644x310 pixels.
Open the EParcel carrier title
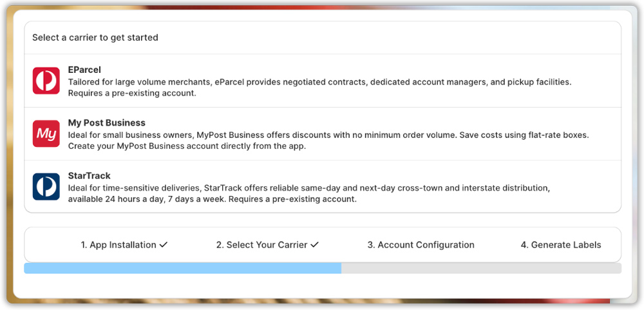click(x=84, y=70)
